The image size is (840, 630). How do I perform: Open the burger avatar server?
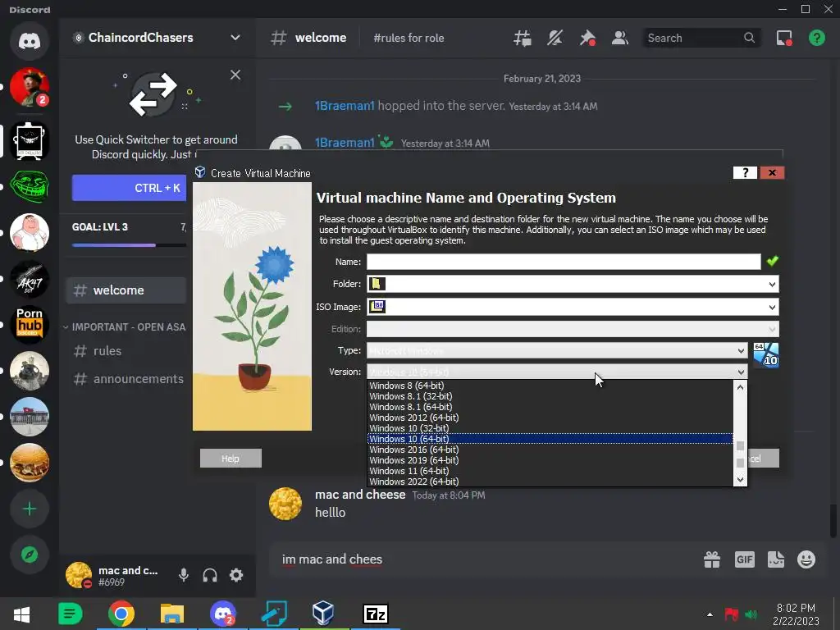(30, 463)
